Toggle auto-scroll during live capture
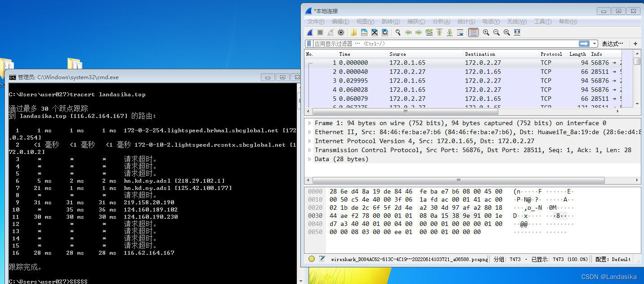Viewport: 644px width, 284px height. click(460, 32)
